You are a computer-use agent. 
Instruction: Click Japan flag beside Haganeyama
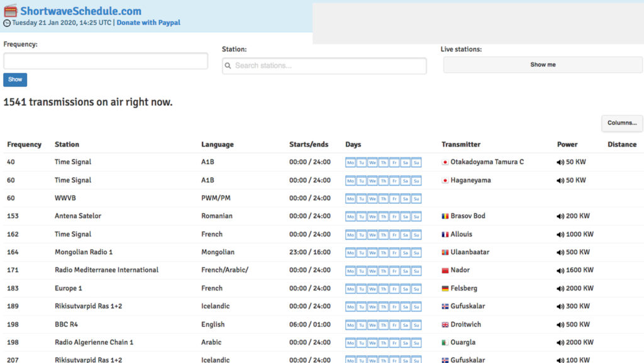click(445, 181)
